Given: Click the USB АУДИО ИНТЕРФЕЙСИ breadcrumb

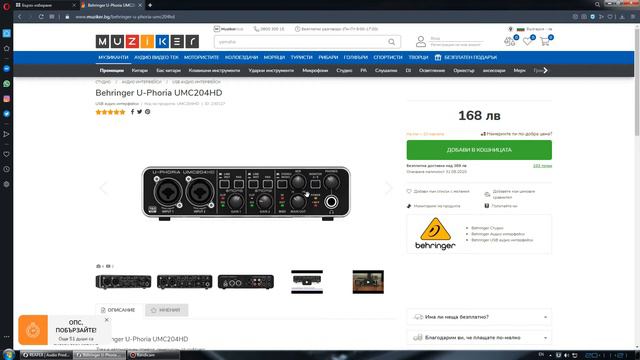Looking at the screenshot, I should point(196,82).
